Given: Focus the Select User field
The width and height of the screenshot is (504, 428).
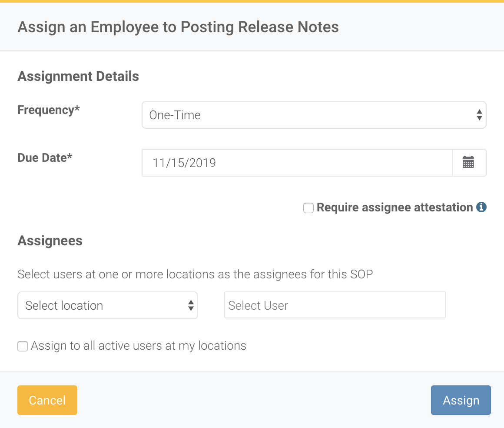Looking at the screenshot, I should [335, 305].
